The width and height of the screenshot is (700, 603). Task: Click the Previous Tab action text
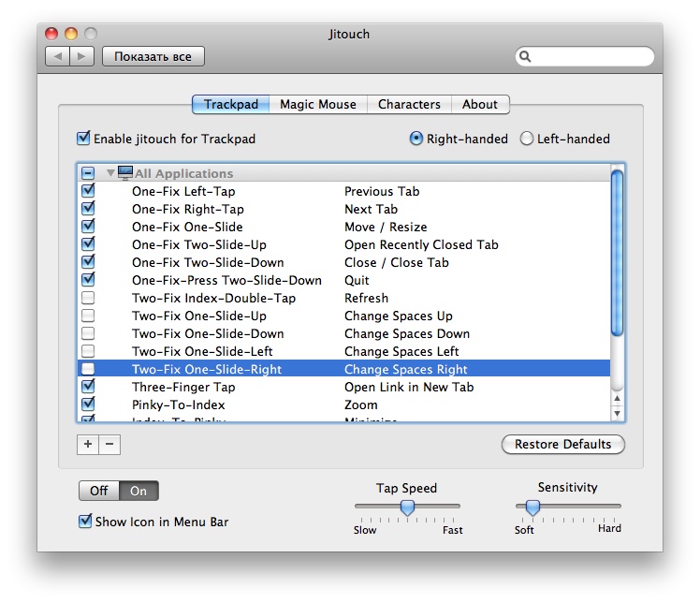(x=382, y=192)
